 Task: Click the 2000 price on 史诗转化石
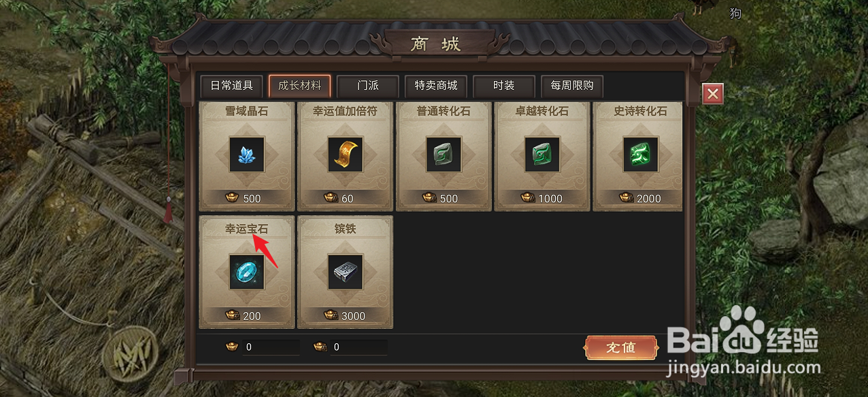(x=649, y=198)
